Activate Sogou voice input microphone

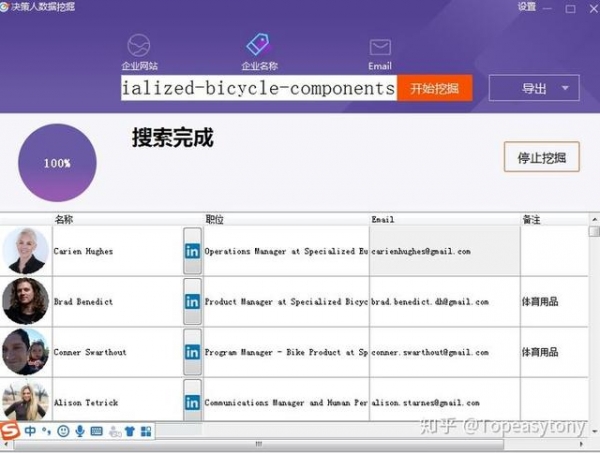(80, 431)
